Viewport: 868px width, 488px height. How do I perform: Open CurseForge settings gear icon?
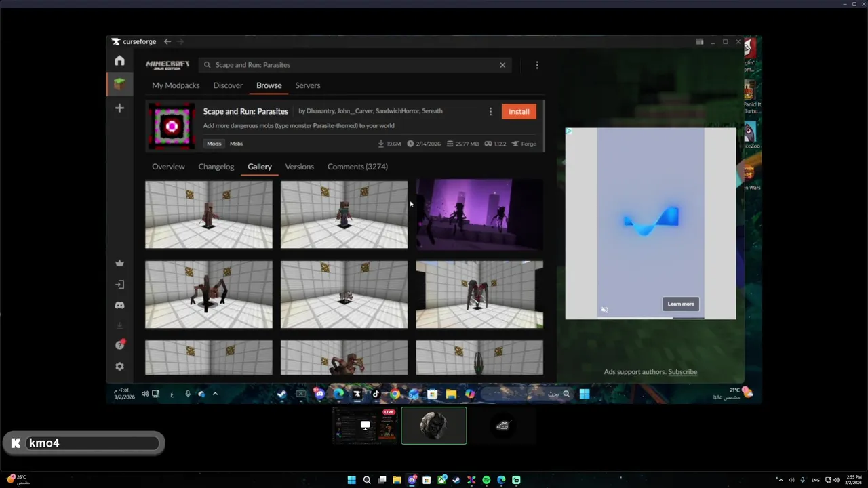click(119, 366)
